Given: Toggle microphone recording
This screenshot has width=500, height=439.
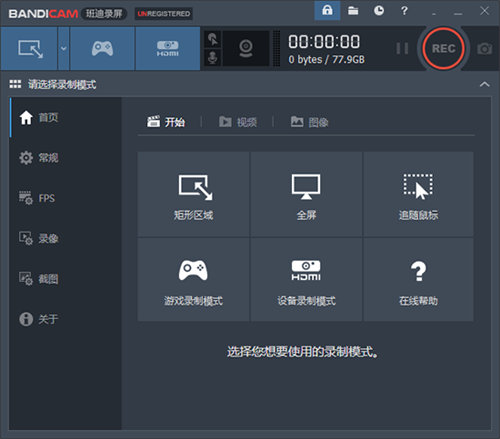Looking at the screenshot, I should click(213, 58).
